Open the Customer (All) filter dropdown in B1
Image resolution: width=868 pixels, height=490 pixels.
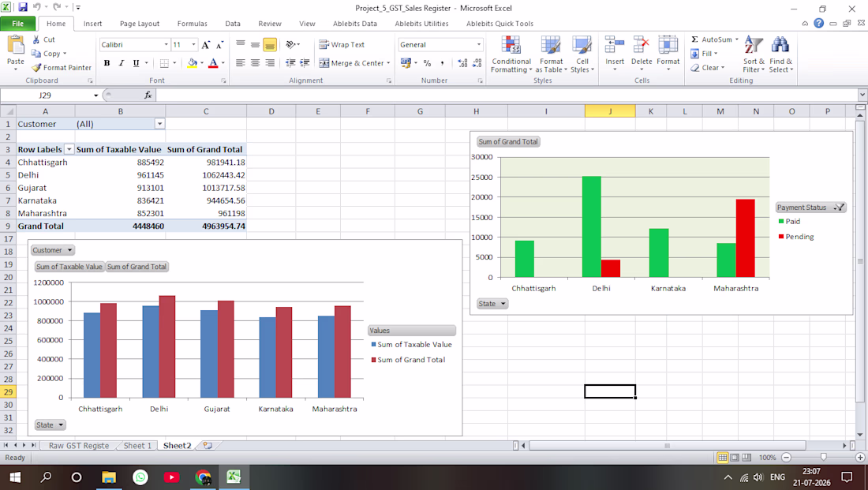(159, 124)
